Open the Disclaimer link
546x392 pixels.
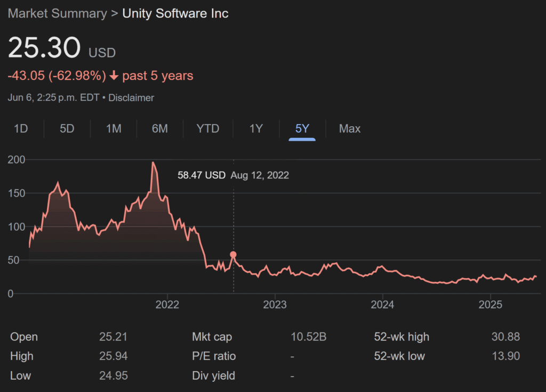click(x=131, y=98)
